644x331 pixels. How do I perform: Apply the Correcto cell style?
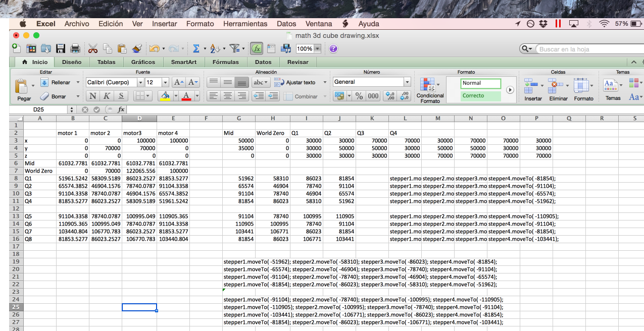coord(480,95)
